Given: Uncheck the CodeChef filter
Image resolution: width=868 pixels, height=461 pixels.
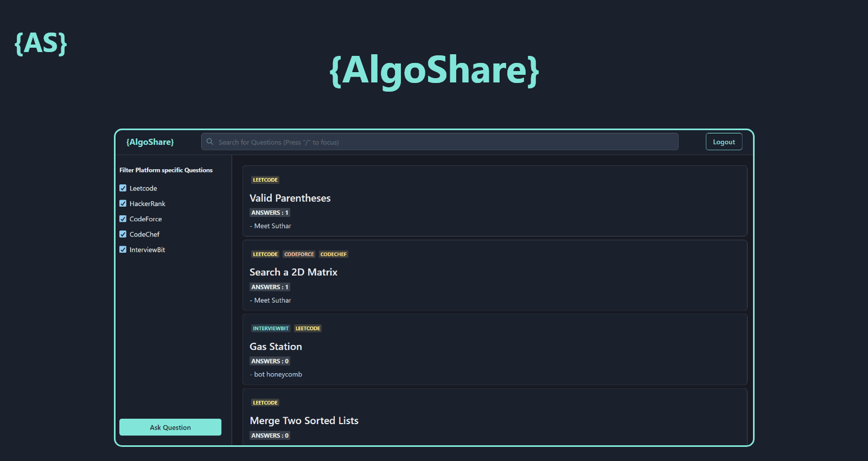Looking at the screenshot, I should click(x=123, y=234).
